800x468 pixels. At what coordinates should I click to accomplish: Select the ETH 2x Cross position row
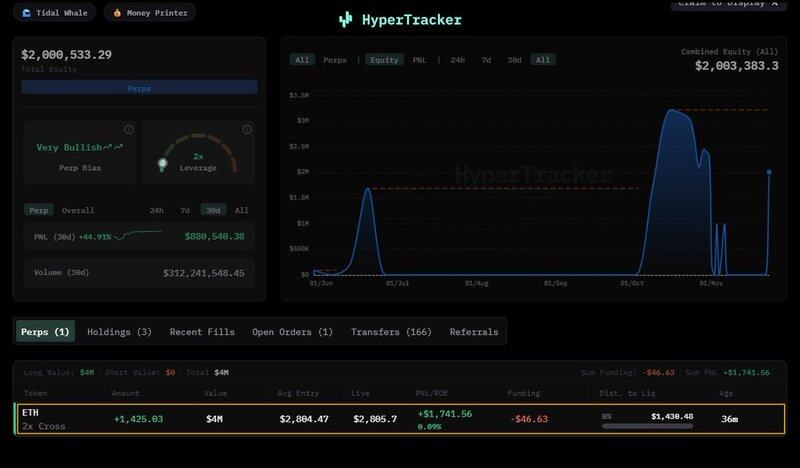pos(400,419)
